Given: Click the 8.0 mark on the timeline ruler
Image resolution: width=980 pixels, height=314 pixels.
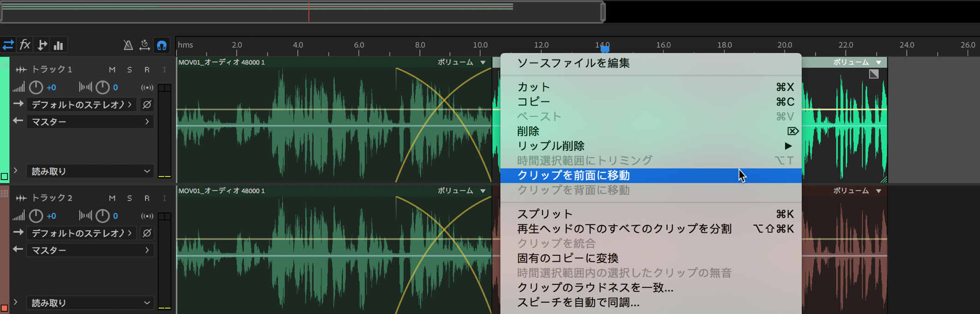Looking at the screenshot, I should click(420, 46).
